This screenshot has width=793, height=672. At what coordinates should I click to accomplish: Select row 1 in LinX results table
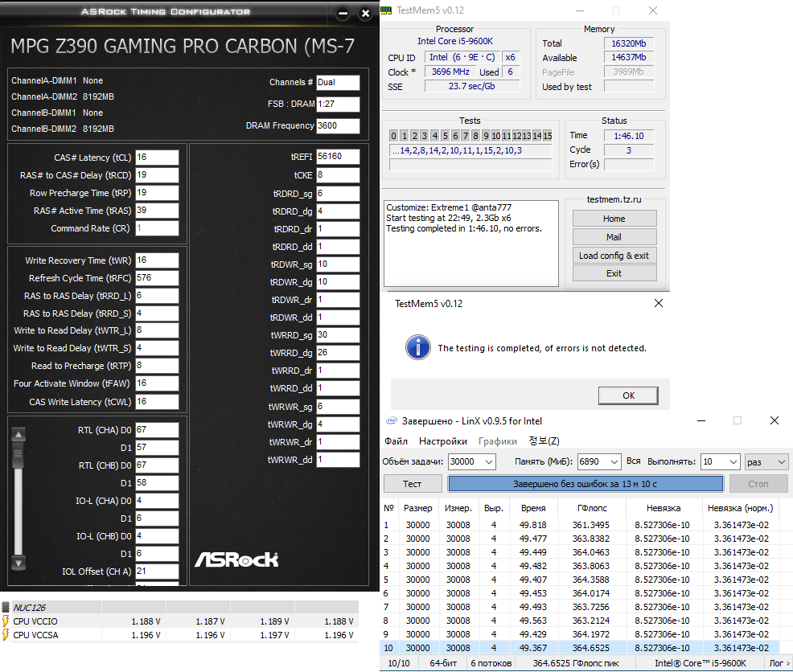(579, 525)
